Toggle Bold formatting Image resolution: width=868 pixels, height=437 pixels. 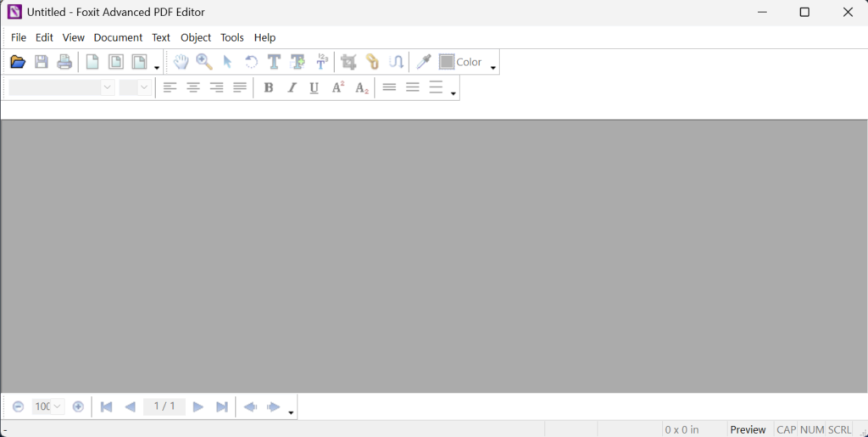pyautogui.click(x=269, y=87)
